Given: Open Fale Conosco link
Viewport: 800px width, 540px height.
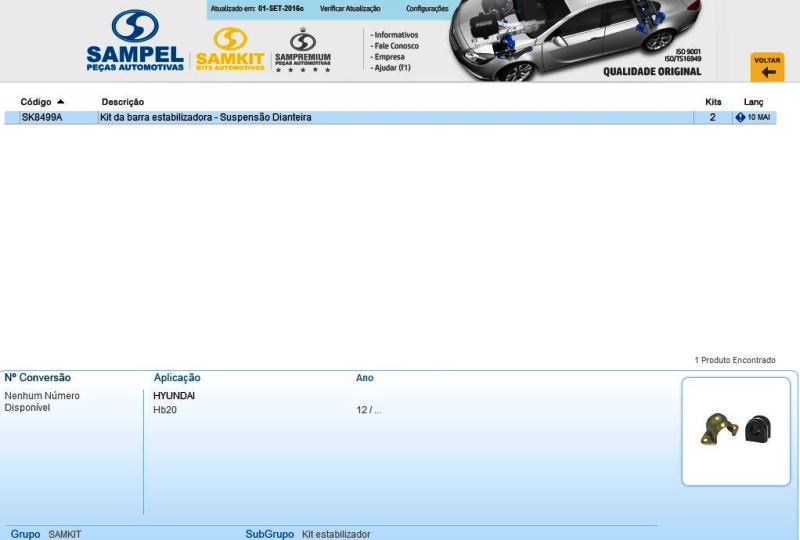Looking at the screenshot, I should coord(395,46).
